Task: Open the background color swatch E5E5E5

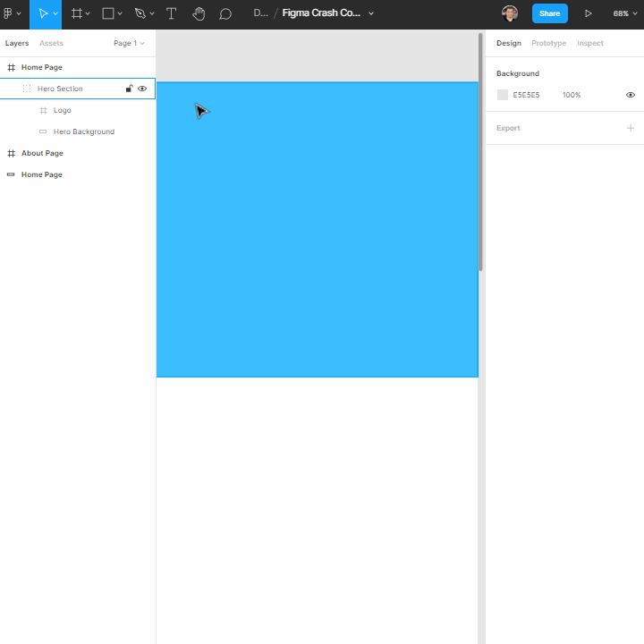Action: coord(503,95)
